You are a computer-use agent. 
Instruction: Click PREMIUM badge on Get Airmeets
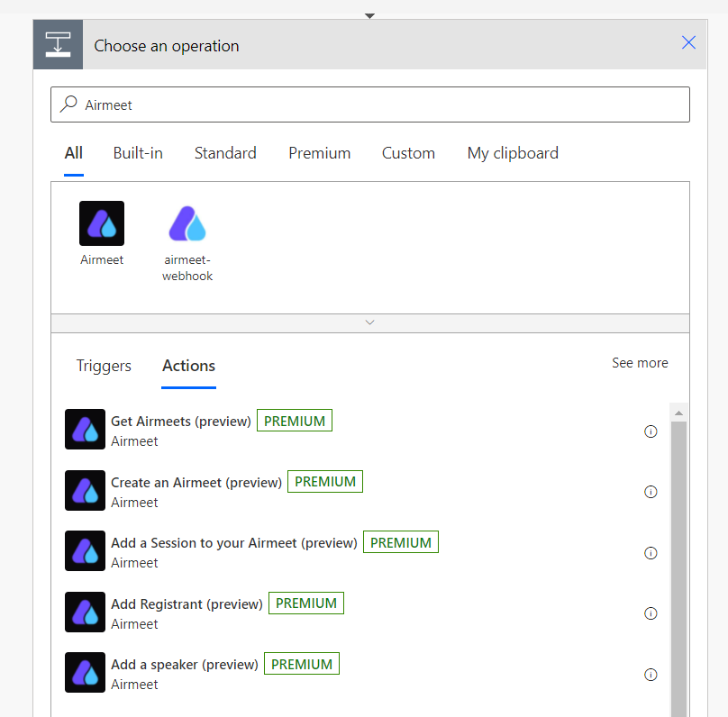295,421
